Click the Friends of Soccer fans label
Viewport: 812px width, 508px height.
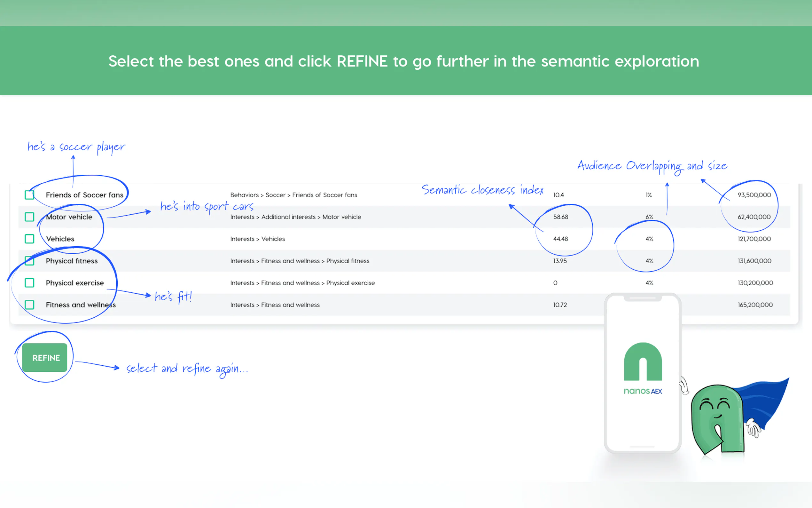(x=85, y=195)
